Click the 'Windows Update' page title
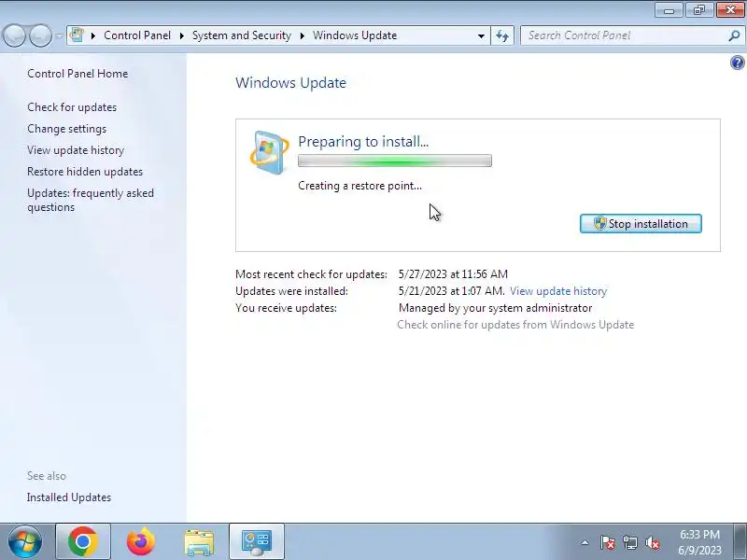 click(x=290, y=83)
